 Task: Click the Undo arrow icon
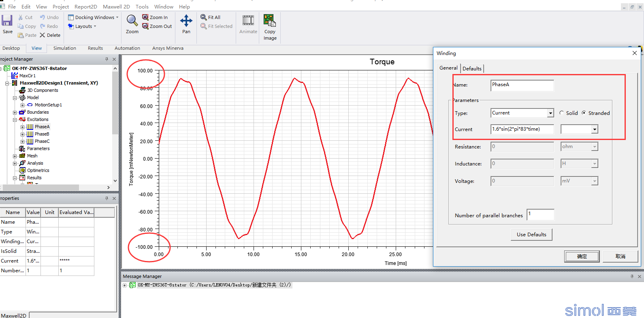coord(43,17)
